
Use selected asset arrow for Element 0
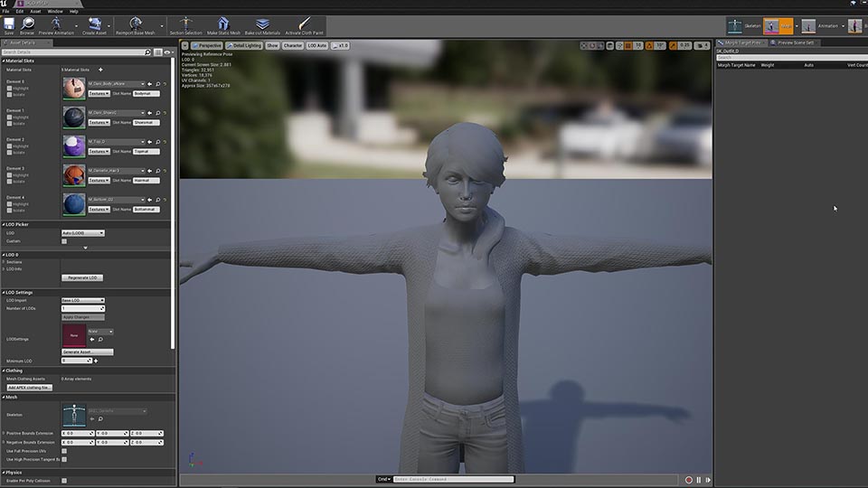[x=149, y=84]
